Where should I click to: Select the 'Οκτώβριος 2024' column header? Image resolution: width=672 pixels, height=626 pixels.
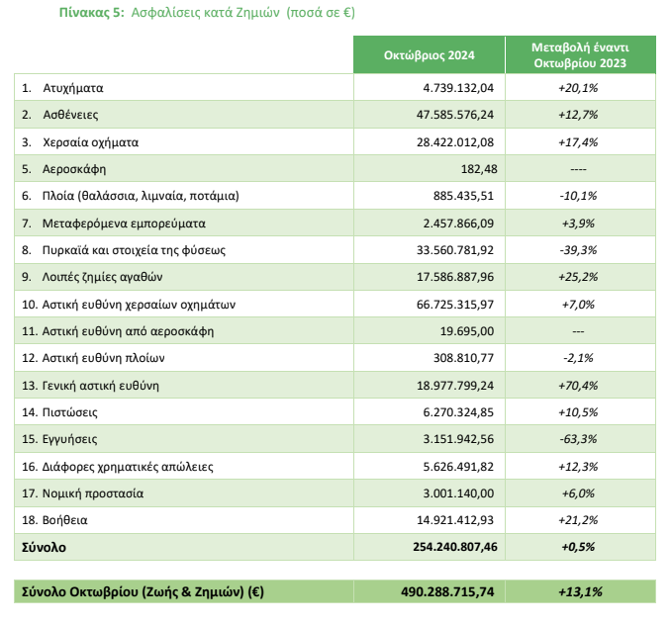tap(429, 55)
